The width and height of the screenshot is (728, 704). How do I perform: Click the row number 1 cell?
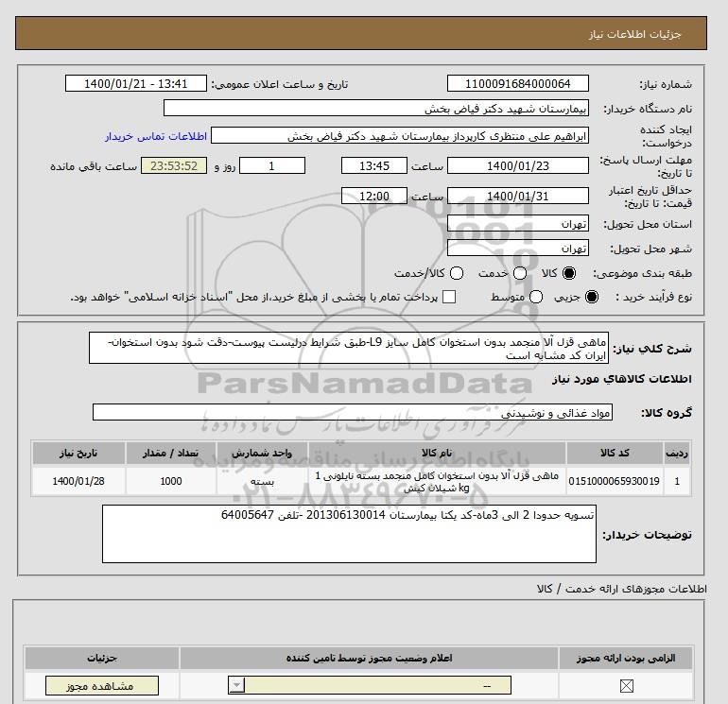coord(677,481)
